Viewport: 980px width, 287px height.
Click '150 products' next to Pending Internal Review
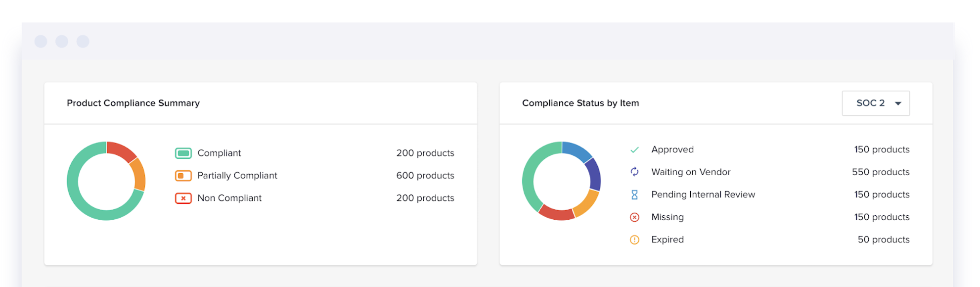point(882,194)
